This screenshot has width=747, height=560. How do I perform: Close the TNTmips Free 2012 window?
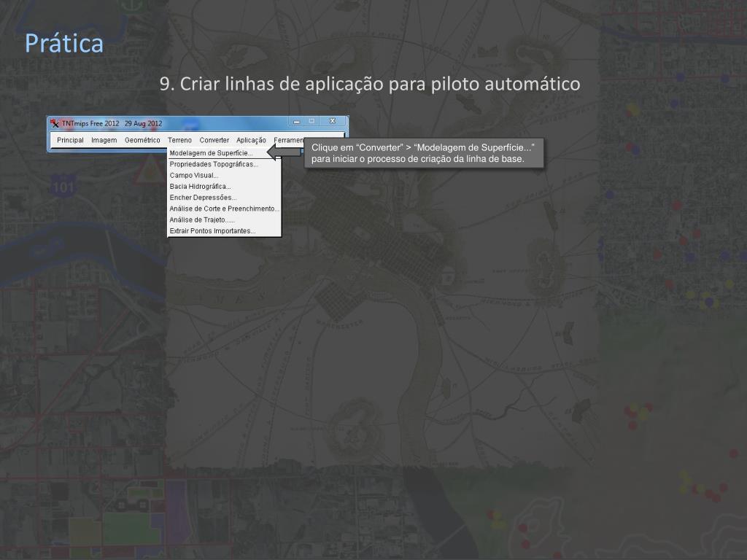(x=333, y=122)
